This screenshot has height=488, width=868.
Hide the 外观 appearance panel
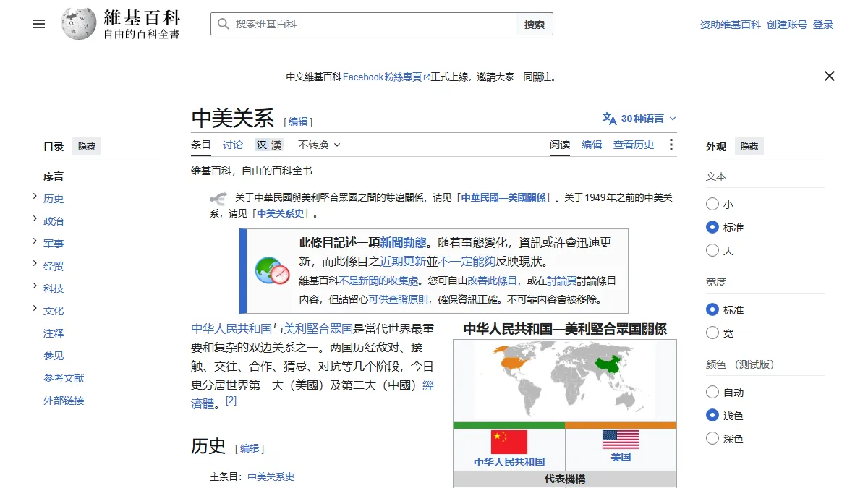click(x=749, y=146)
